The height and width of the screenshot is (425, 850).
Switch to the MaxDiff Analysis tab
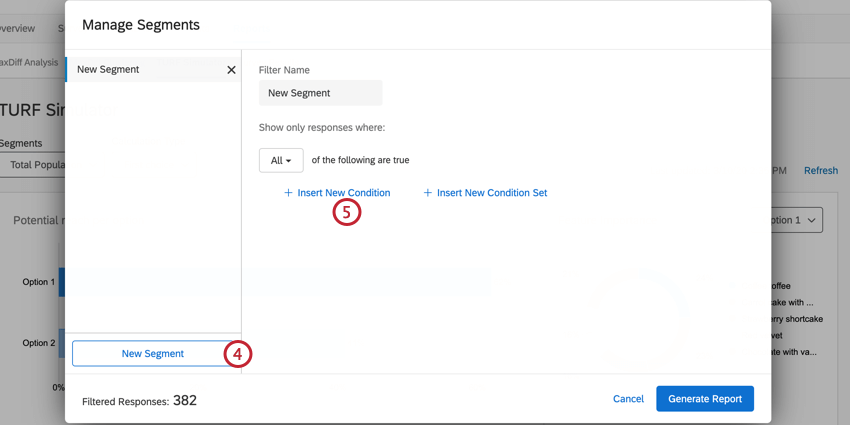(x=30, y=62)
